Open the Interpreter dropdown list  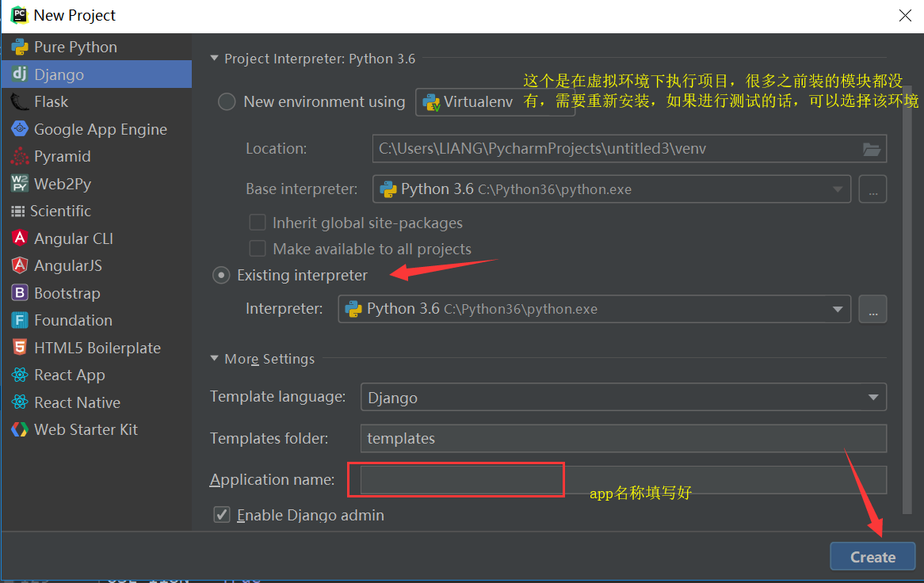click(837, 309)
